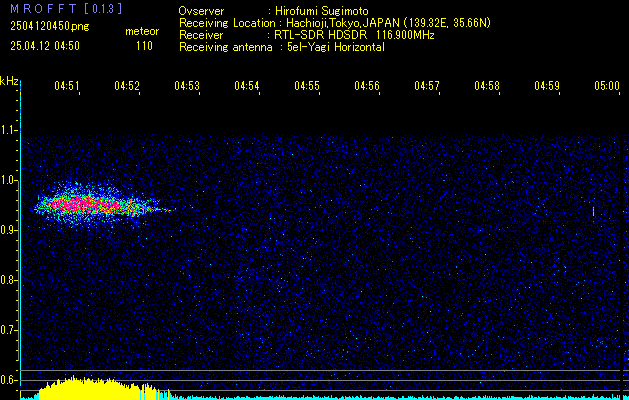Jump to the 05:00 time marker
Image resolution: width=629 pixels, height=400 pixels.
click(x=606, y=86)
